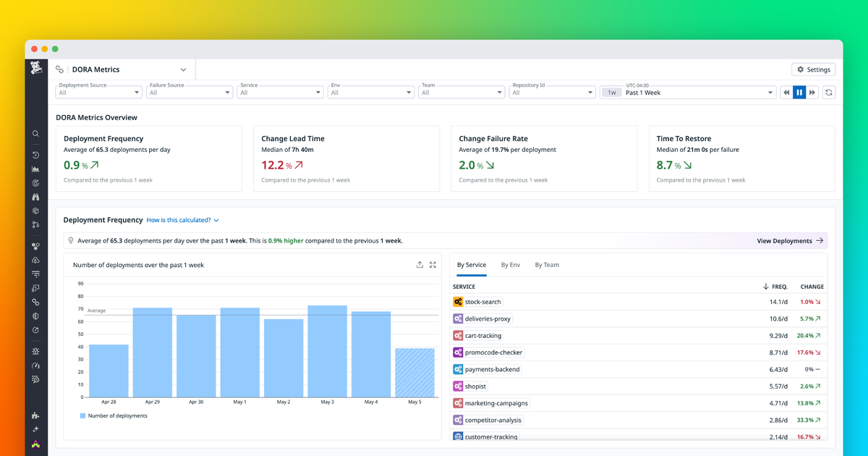The image size is (868, 456).
Task: Open the stacked filter lines sidebar icon
Action: coord(35,274)
